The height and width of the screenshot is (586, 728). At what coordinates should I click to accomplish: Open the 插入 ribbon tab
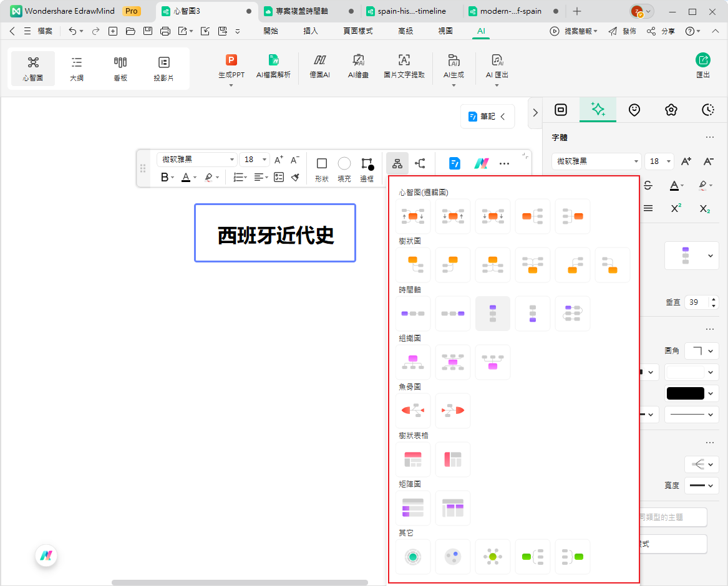pos(310,31)
